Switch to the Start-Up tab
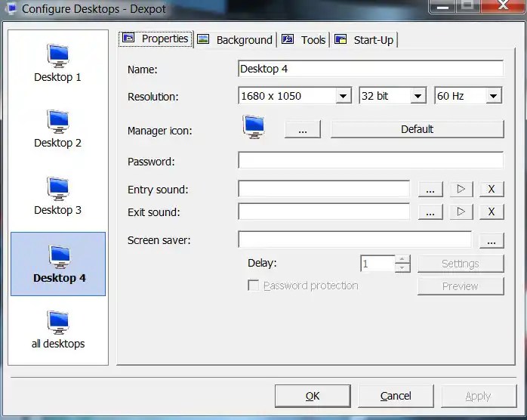 click(365, 40)
